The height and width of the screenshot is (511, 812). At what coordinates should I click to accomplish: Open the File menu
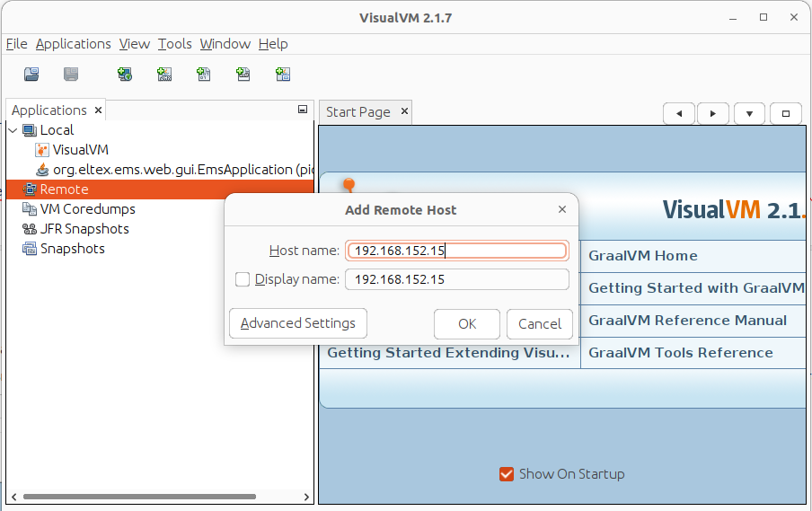click(16, 44)
